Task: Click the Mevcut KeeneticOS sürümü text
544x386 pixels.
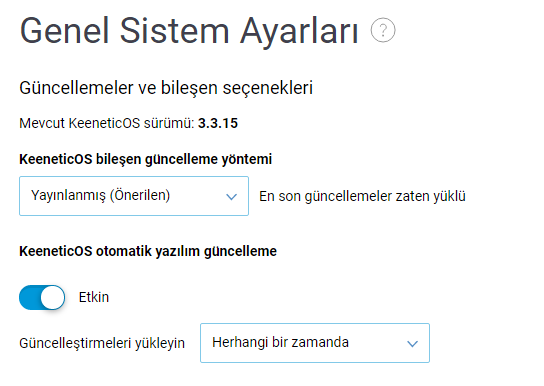Action: click(x=107, y=123)
